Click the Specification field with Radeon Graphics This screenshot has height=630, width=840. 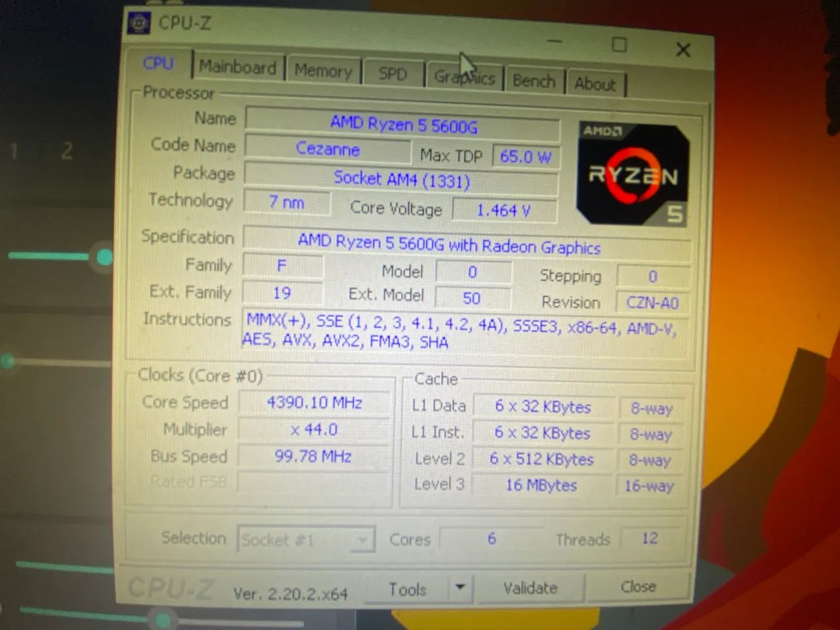pos(467,244)
